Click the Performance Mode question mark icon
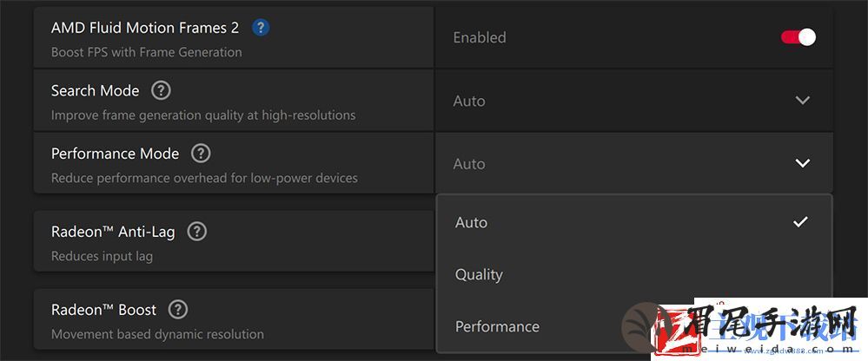The height and width of the screenshot is (361, 868). pos(201,153)
